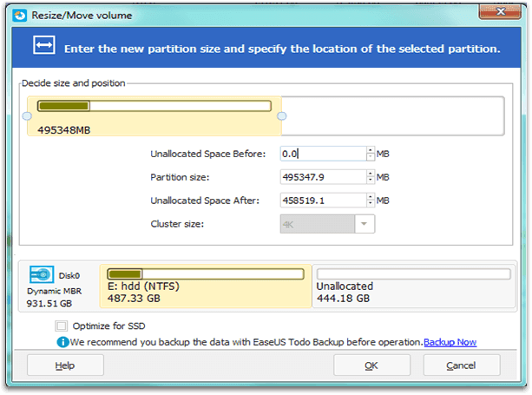
Task: Click the EaseUS app icon in title bar
Action: pyautogui.click(x=19, y=16)
